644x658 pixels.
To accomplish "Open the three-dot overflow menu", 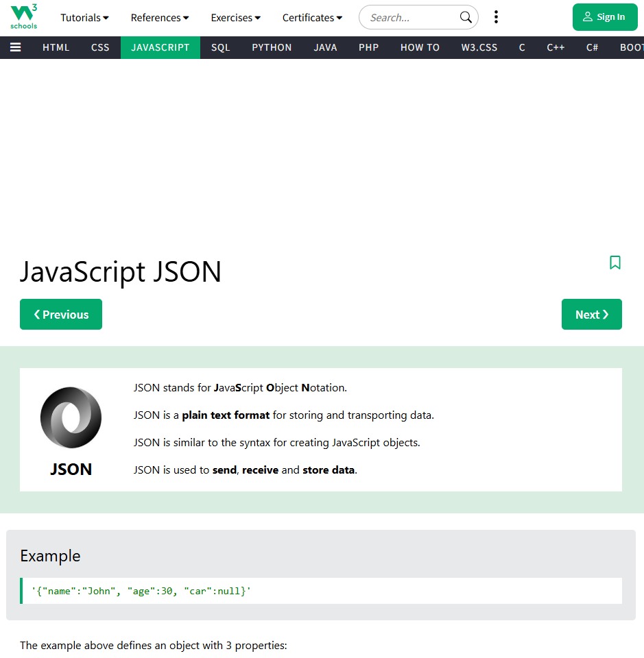I will click(x=496, y=16).
